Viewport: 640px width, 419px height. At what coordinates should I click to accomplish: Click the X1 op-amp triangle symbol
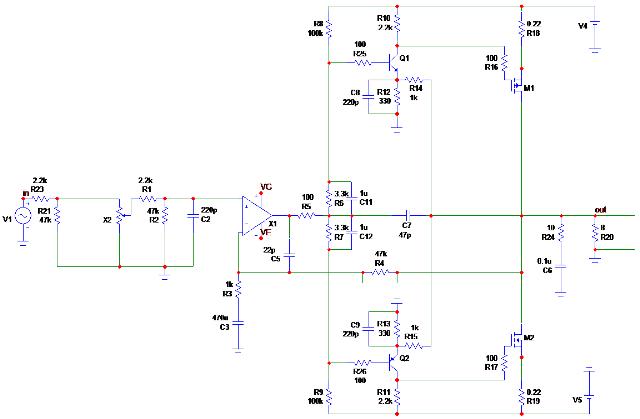(256, 215)
